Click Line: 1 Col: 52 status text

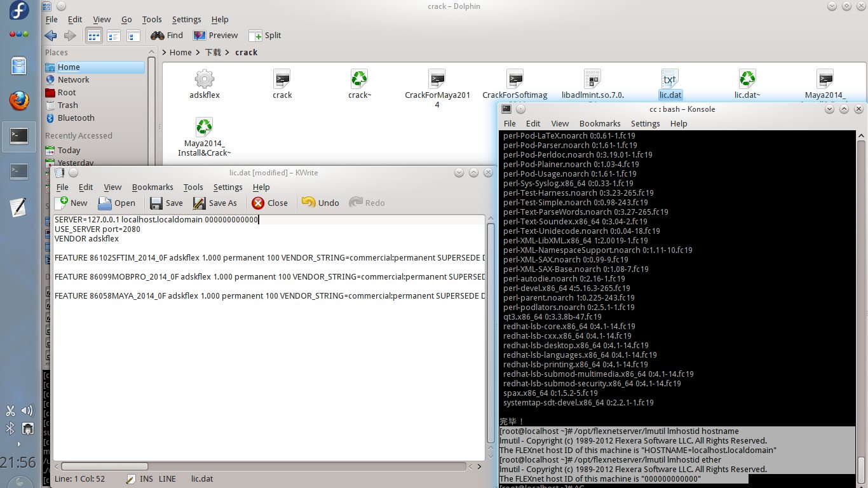coord(80,478)
